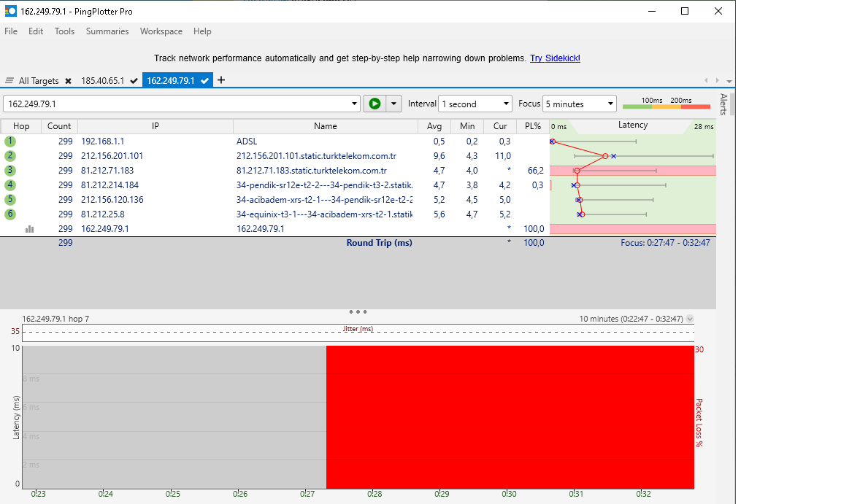The width and height of the screenshot is (841, 504).
Task: Click the hop 6 green circle icon
Action: pos(10,214)
